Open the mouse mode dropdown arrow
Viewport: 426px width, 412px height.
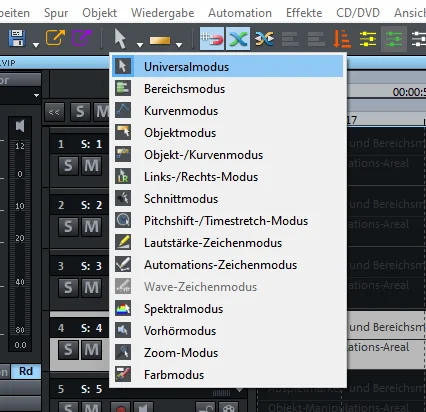(x=140, y=44)
